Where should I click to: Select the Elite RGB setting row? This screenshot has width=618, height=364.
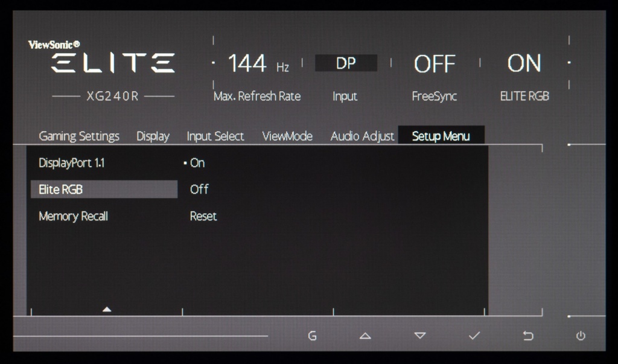(104, 190)
